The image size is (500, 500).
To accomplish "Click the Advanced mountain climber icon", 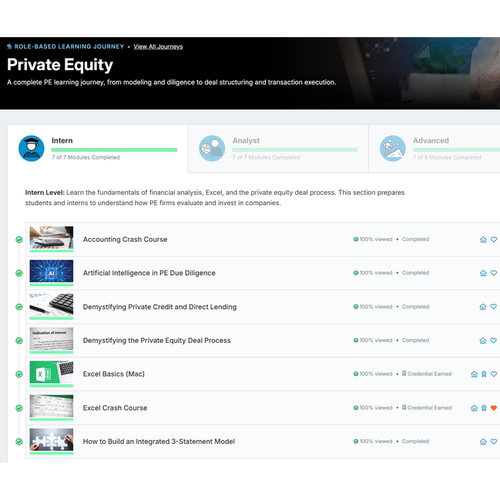I will click(x=393, y=148).
